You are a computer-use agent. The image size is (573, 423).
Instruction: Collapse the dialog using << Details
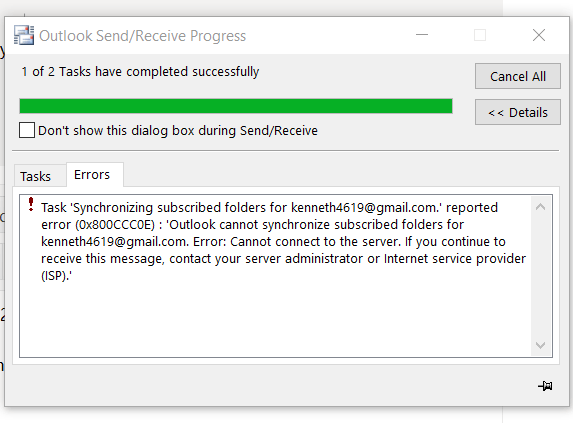[518, 112]
